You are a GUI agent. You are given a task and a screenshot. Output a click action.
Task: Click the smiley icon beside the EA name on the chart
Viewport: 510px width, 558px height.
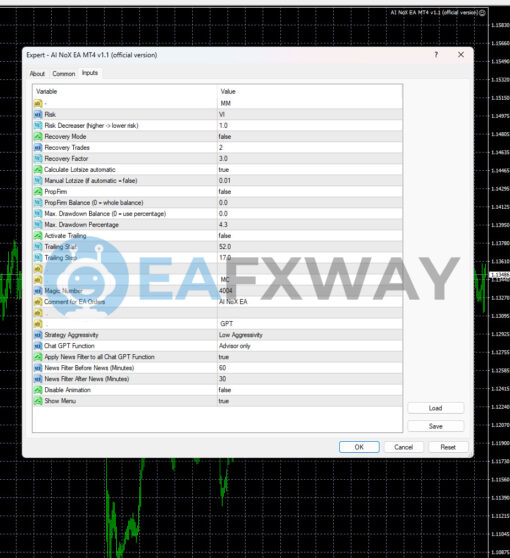coord(482,13)
